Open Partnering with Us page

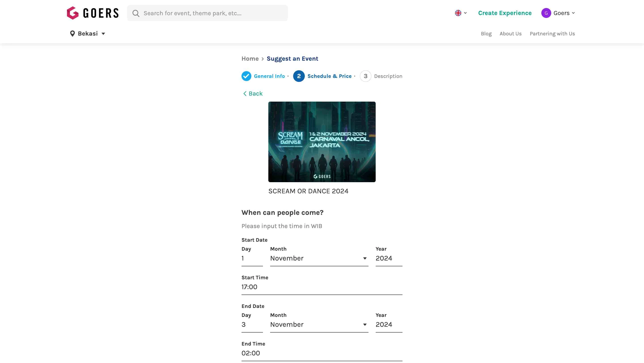(x=552, y=34)
